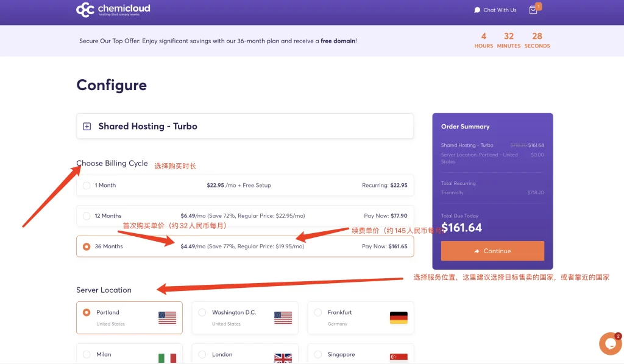Click the Frankfurt Germany flag
This screenshot has width=624, height=364.
tap(399, 318)
